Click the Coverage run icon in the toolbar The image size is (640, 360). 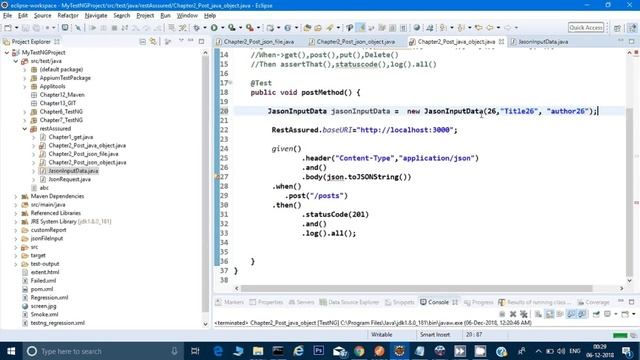(x=232, y=28)
